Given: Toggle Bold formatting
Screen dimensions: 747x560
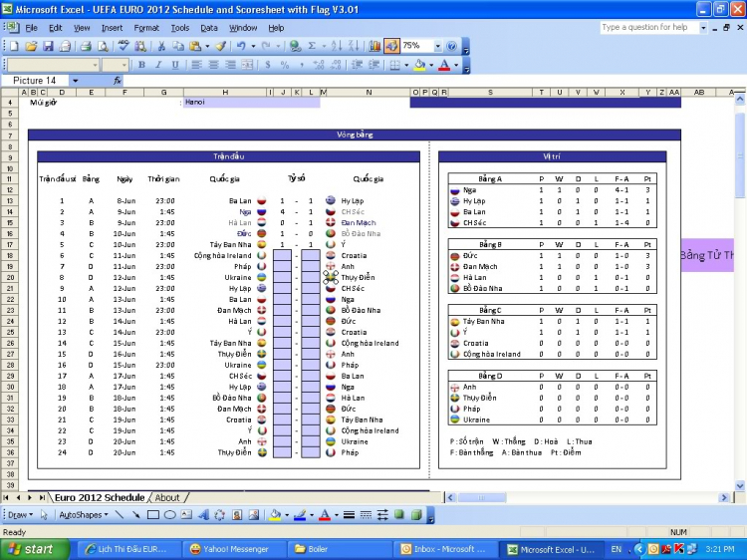Looking at the screenshot, I should [141, 65].
